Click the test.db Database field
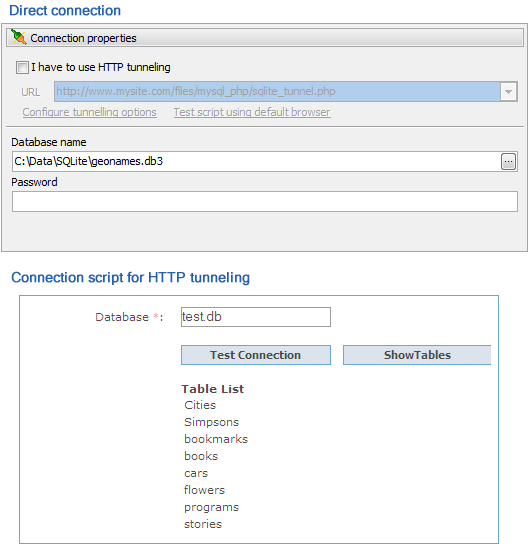The image size is (529, 548). click(256, 317)
